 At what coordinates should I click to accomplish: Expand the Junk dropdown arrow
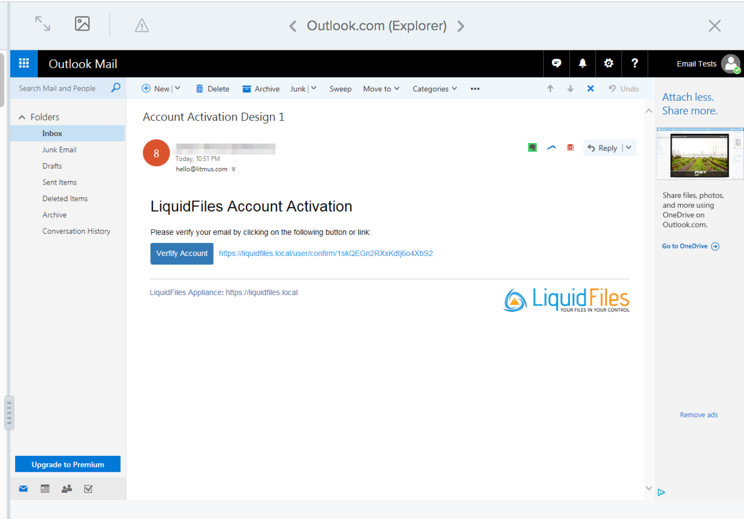[314, 88]
